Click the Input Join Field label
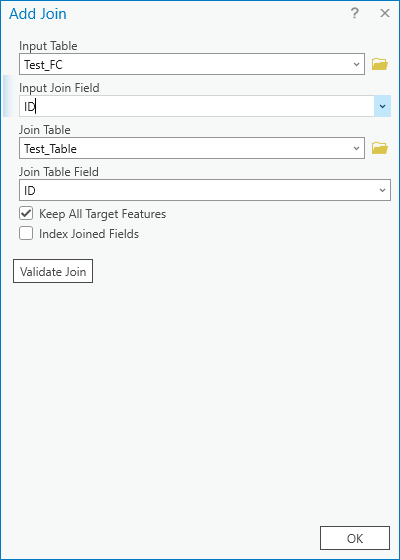This screenshot has height=560, width=400. [59, 88]
